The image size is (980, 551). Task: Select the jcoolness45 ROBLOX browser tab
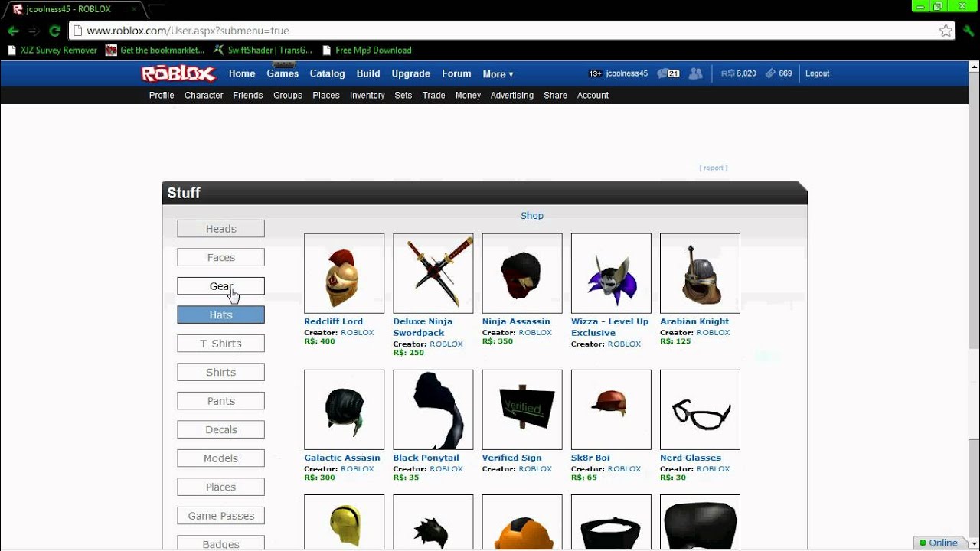point(69,9)
